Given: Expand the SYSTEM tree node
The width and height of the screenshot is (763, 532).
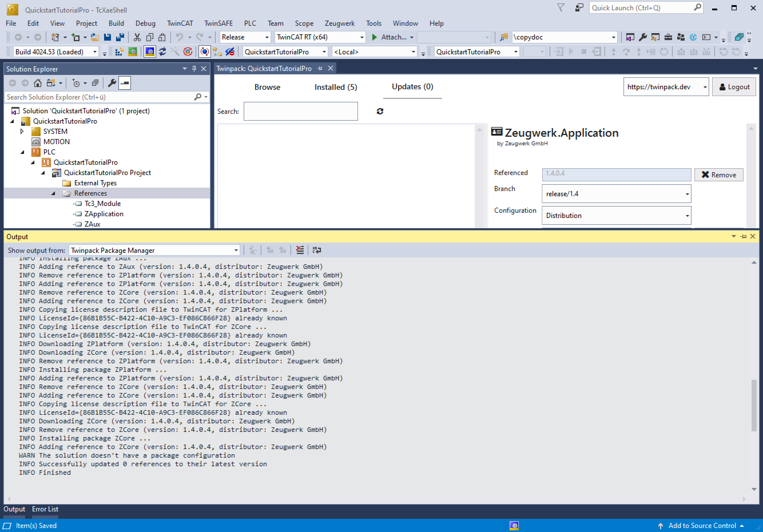Looking at the screenshot, I should 22,132.
